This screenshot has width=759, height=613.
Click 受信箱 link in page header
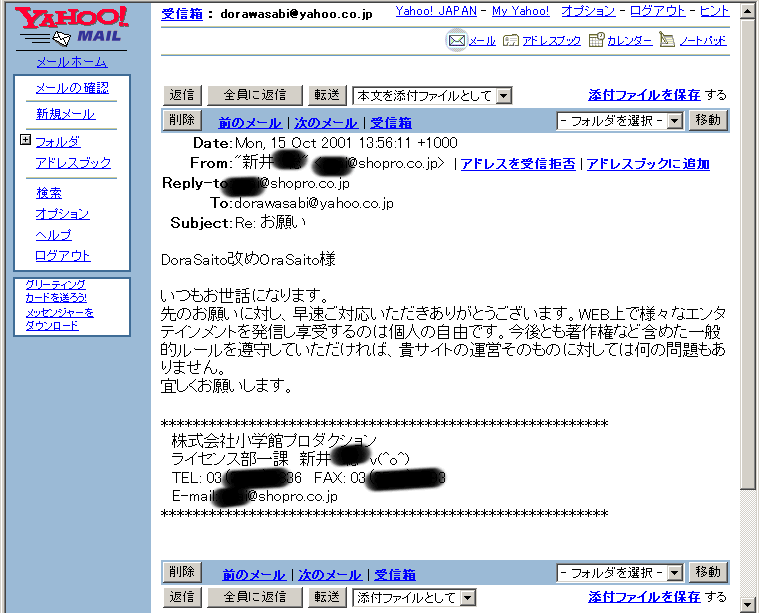click(x=182, y=14)
